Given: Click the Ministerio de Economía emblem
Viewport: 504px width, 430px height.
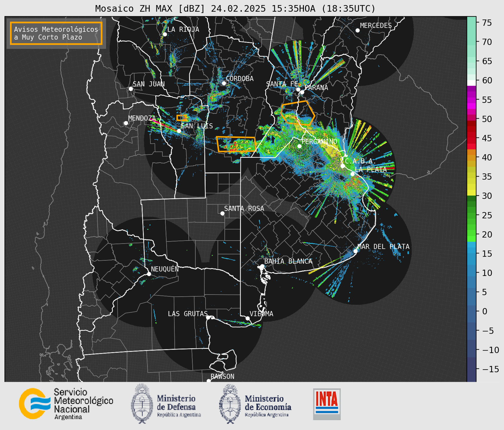Looking at the screenshot, I should (230, 404).
